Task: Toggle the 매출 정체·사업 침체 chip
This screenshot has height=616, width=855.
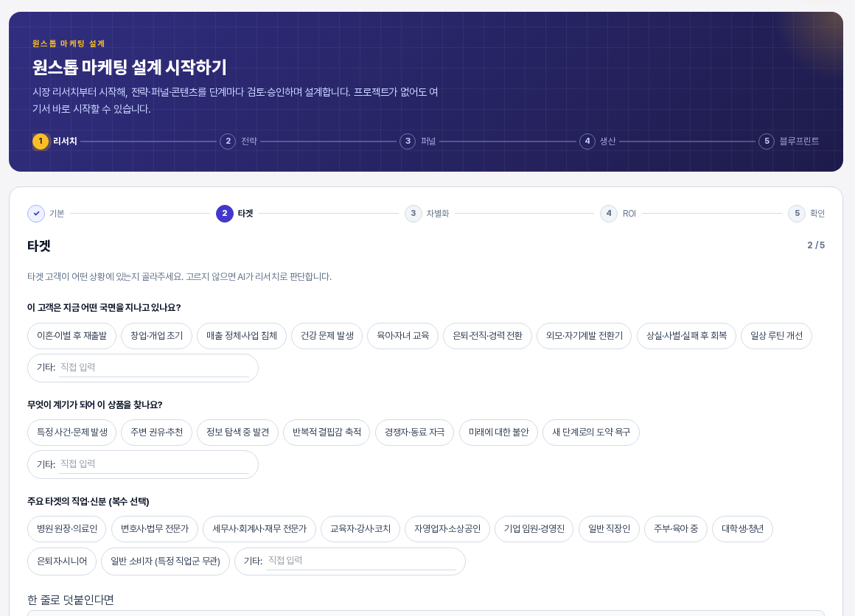Action: point(242,336)
